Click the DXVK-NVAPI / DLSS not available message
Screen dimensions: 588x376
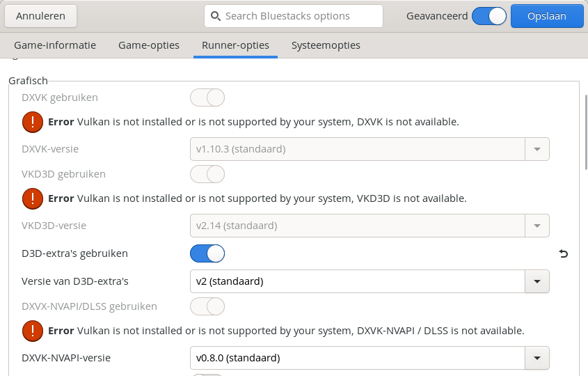(286, 331)
